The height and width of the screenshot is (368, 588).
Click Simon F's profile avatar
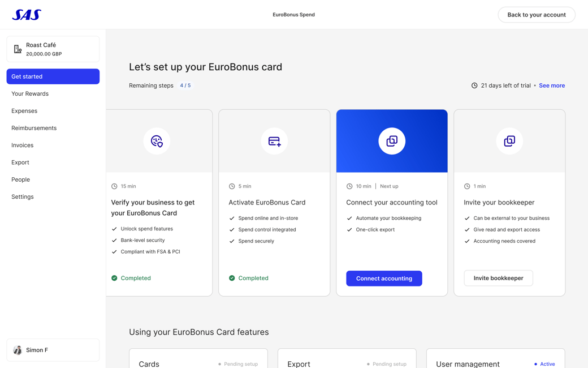point(18,350)
